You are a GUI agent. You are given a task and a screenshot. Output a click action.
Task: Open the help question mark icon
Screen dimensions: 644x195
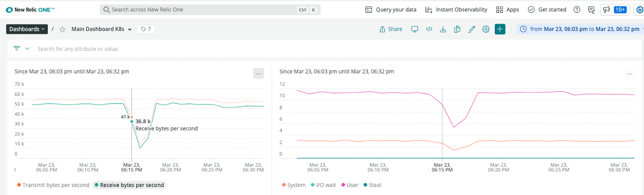click(577, 10)
